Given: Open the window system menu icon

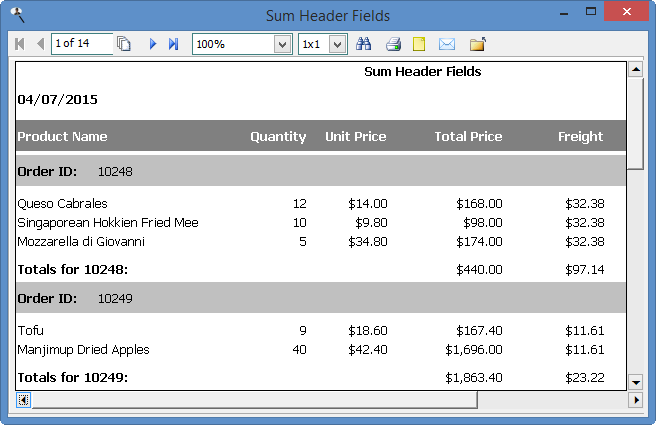Looking at the screenshot, I should pos(14,15).
